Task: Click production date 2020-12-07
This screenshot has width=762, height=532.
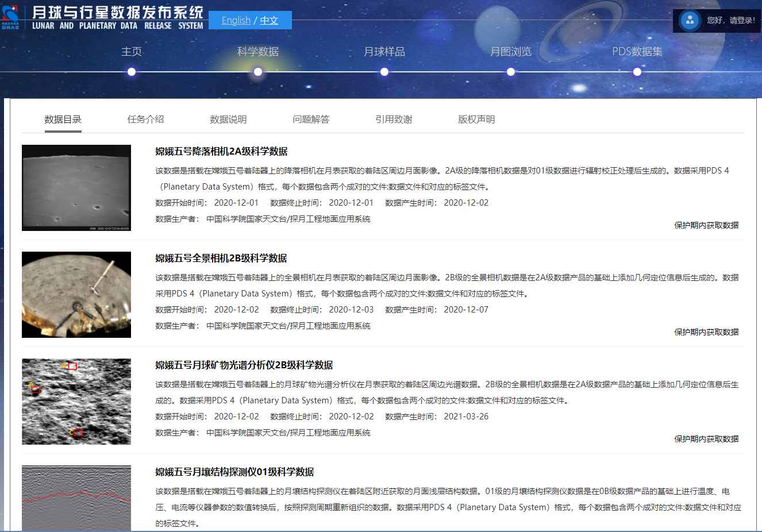Action: point(466,310)
